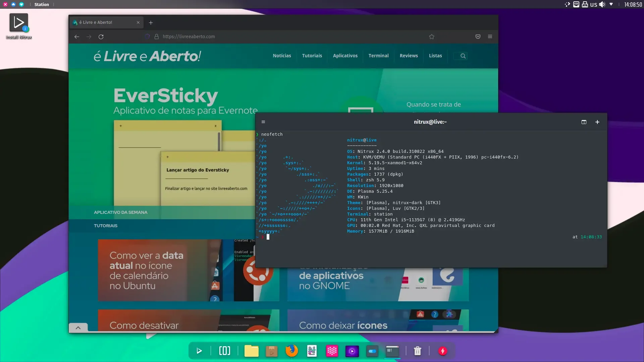Open the trash icon in dock
The width and height of the screenshot is (644, 362).
point(418,351)
